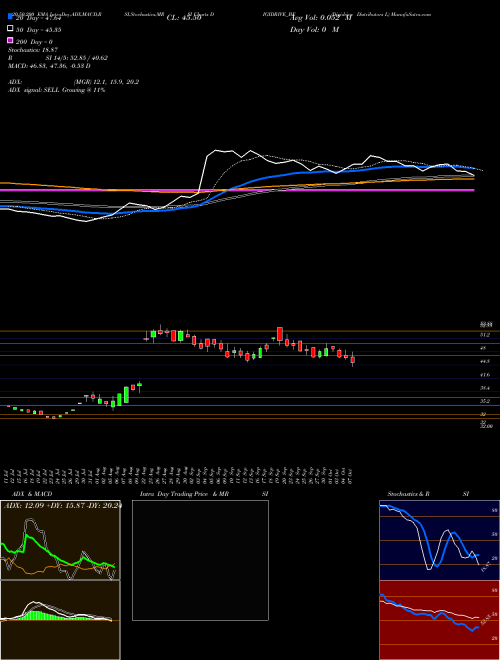The width and height of the screenshot is (500, 660).
Task: Click the last red candlestick on the chart
Action: pos(353,359)
